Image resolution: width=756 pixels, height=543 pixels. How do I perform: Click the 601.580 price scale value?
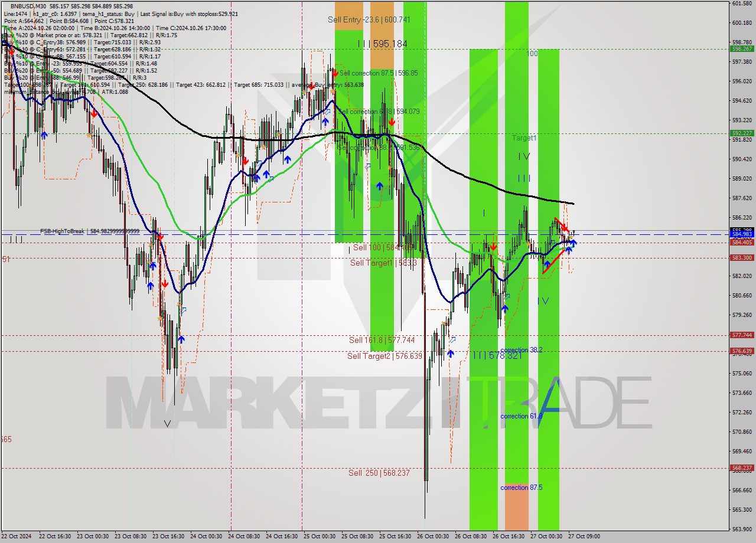741,3
